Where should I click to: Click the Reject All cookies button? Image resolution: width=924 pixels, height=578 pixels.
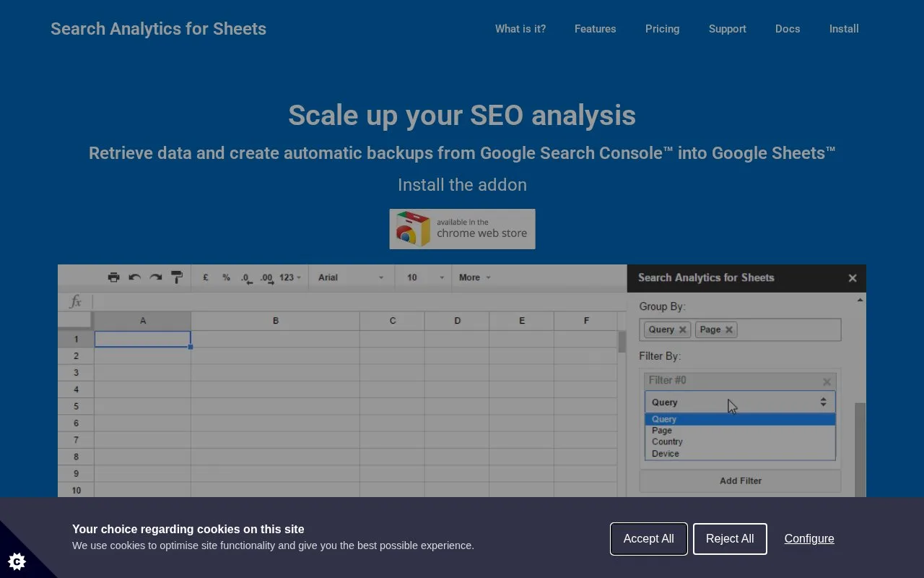[x=730, y=539]
